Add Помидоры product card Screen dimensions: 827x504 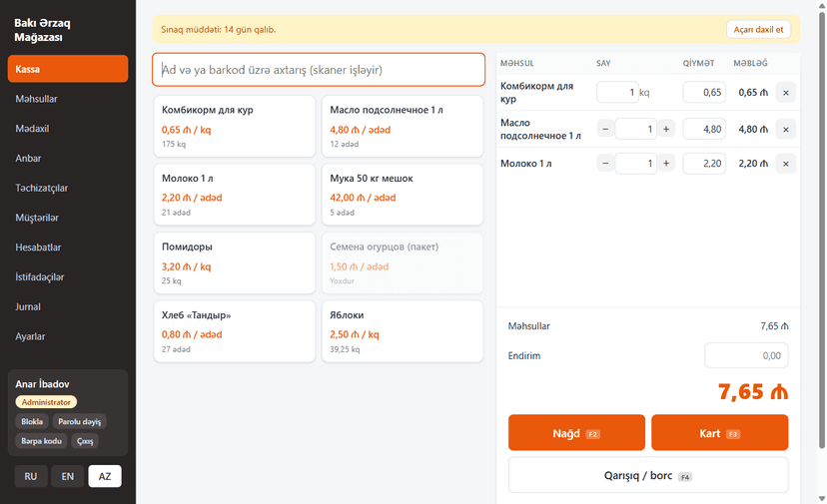[234, 263]
